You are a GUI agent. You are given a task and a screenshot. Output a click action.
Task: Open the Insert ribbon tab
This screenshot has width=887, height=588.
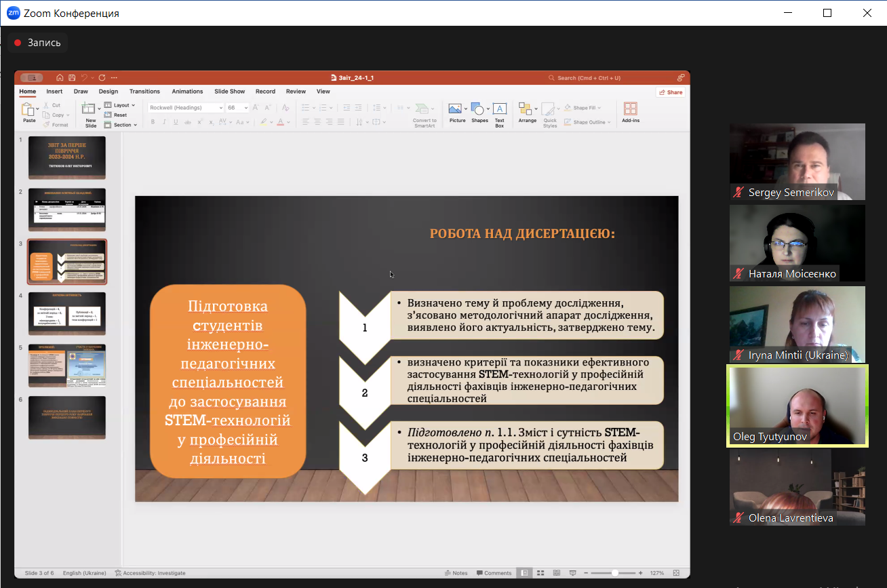54,92
